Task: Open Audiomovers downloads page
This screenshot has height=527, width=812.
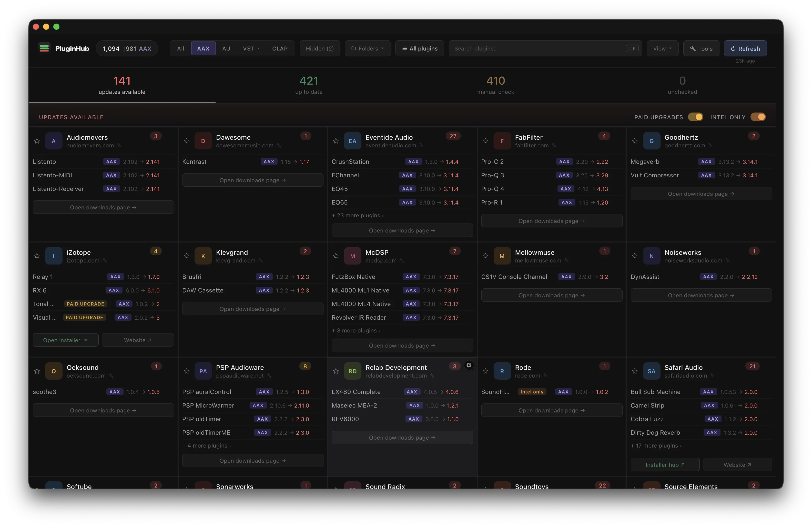Action: 103,207
